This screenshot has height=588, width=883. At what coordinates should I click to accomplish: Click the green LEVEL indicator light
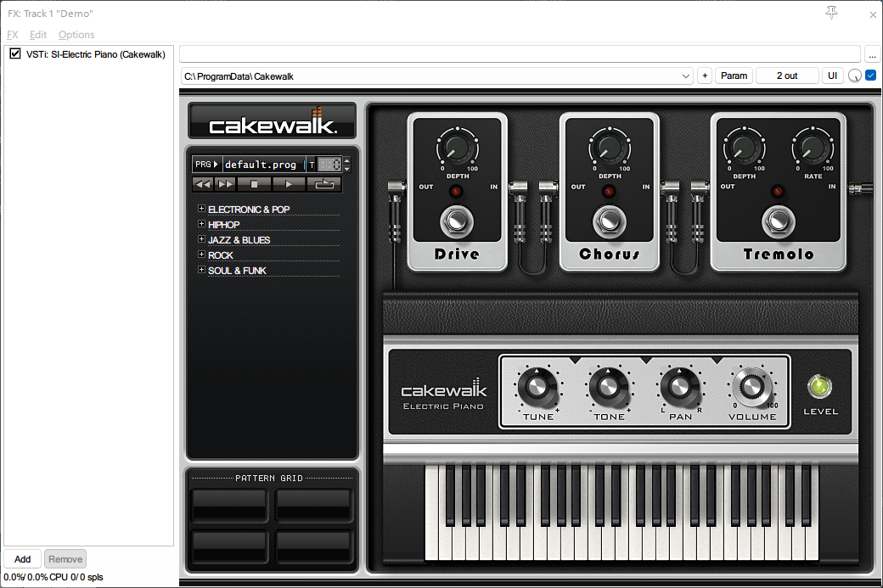[x=819, y=387]
